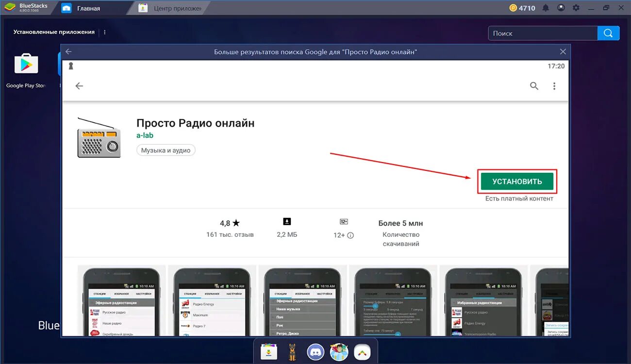
Task: Click the Есть платный контент note
Action: point(519,199)
